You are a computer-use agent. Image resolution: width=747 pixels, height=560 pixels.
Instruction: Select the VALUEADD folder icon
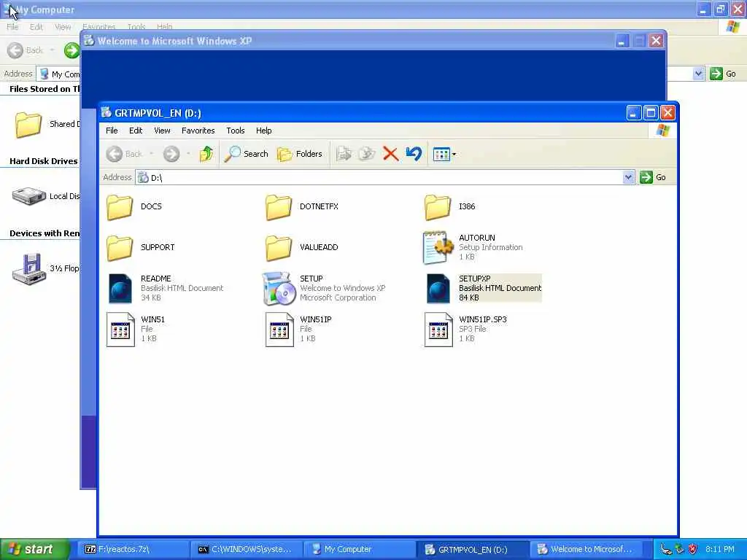(279, 248)
